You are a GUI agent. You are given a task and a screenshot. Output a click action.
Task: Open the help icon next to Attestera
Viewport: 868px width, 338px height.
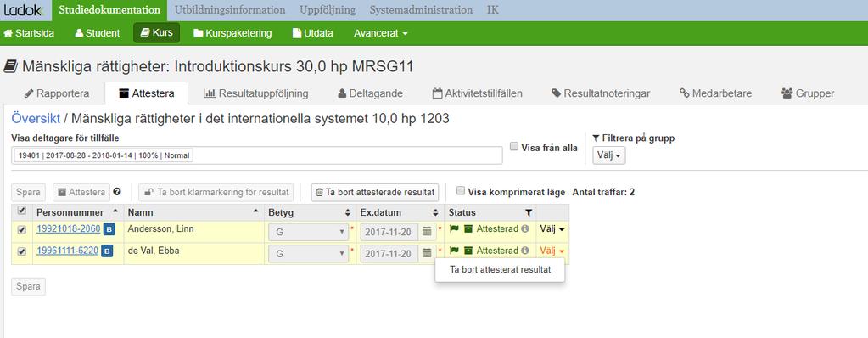(x=117, y=192)
